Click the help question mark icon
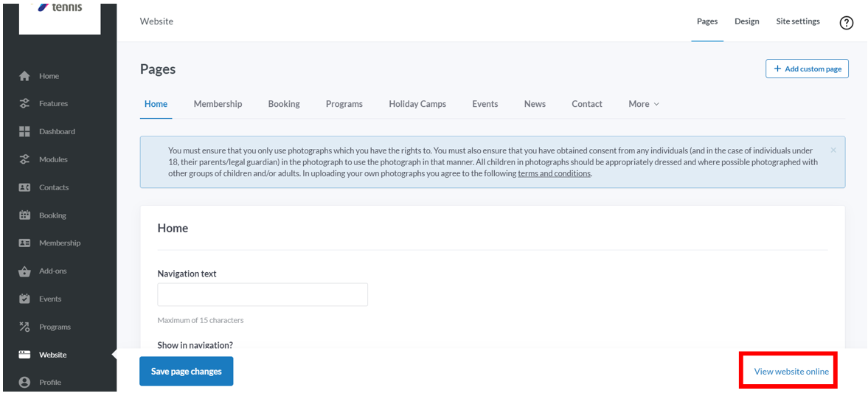Viewport: 868px width, 396px height. (847, 23)
